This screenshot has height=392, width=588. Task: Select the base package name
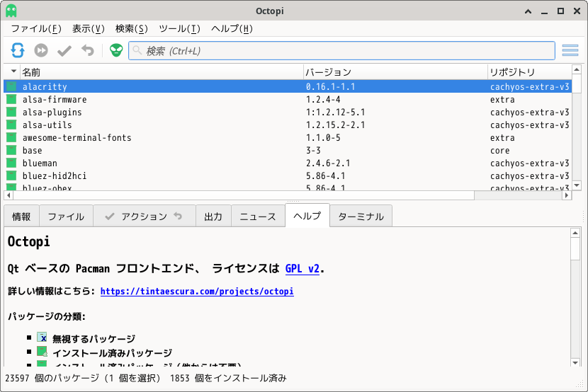33,151
